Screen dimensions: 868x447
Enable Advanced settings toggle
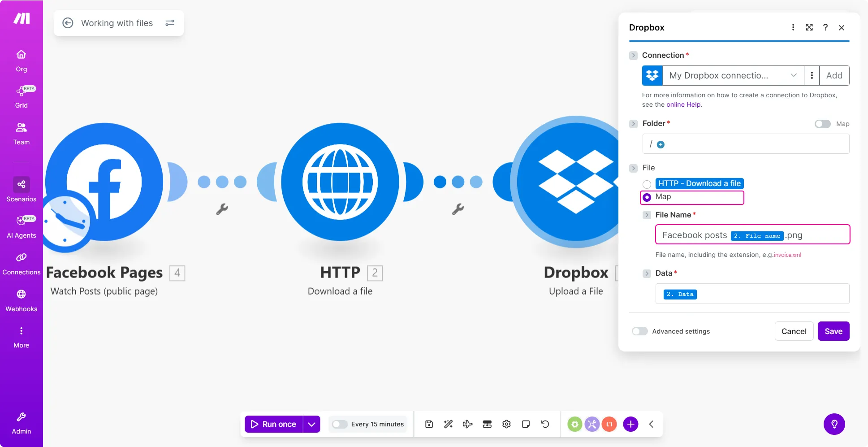[640, 331]
